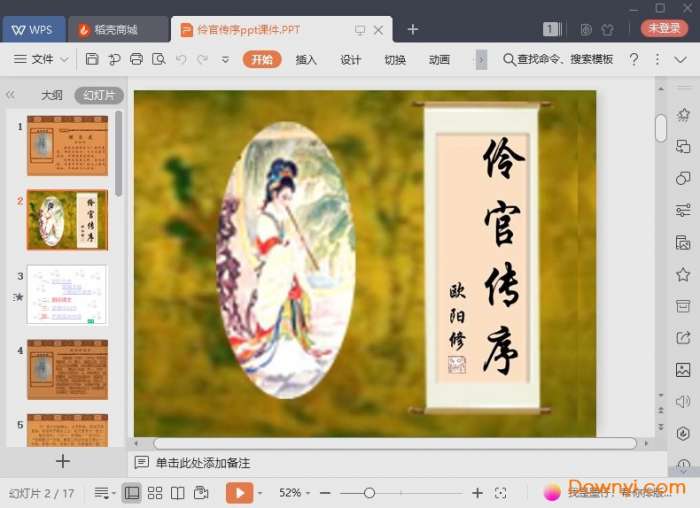
Task: Switch to slide sorter grid view
Action: point(155,493)
